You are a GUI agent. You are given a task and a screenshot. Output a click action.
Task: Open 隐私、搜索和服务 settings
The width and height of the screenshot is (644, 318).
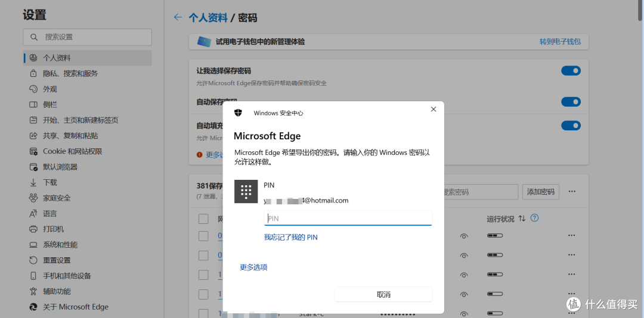point(88,73)
